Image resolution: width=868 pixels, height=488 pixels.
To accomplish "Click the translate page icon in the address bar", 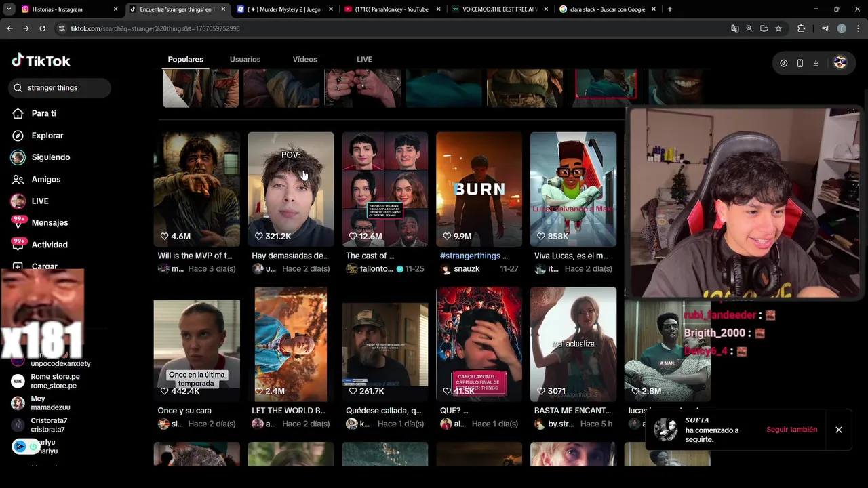I will [734, 28].
